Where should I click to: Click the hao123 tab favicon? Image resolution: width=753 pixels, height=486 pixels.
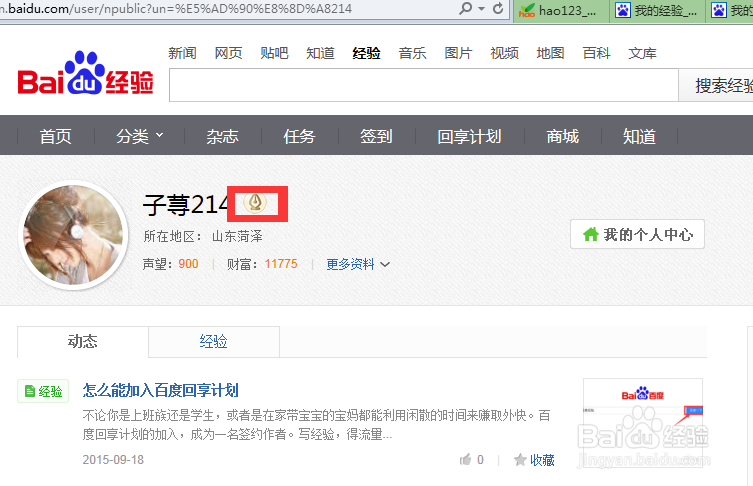(x=527, y=10)
